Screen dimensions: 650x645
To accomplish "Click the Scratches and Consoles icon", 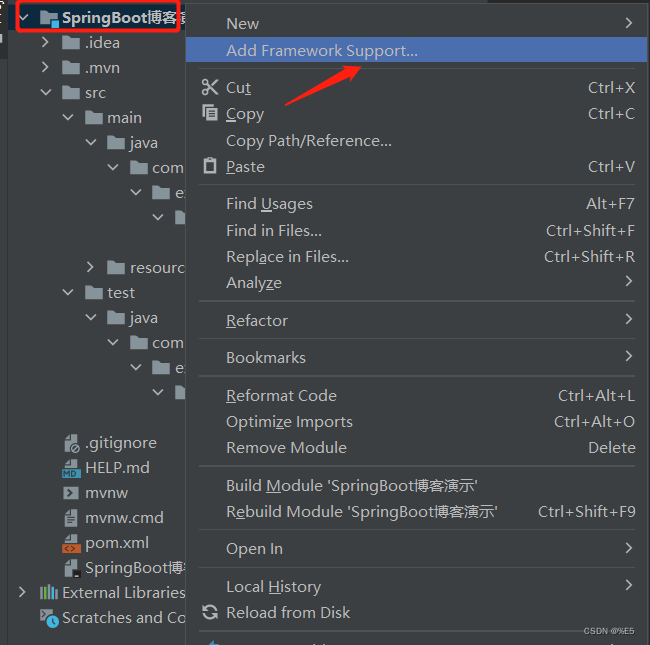I will 49,618.
